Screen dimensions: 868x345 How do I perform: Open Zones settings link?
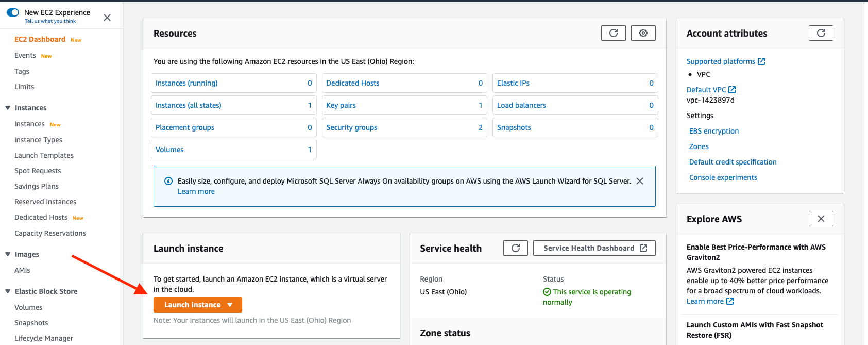pyautogui.click(x=699, y=146)
